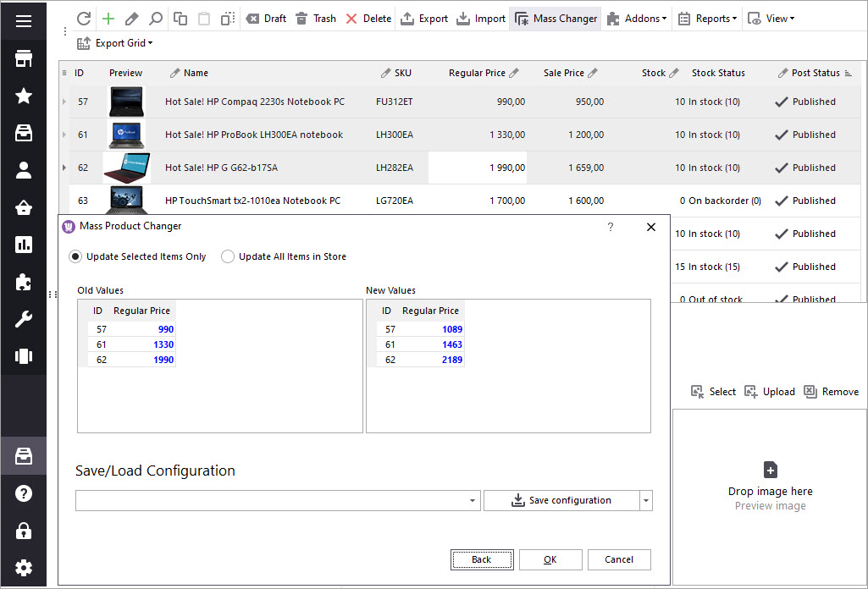Viewport: 868px width, 589px height.
Task: Click the Back button in dialog
Action: tap(482, 559)
